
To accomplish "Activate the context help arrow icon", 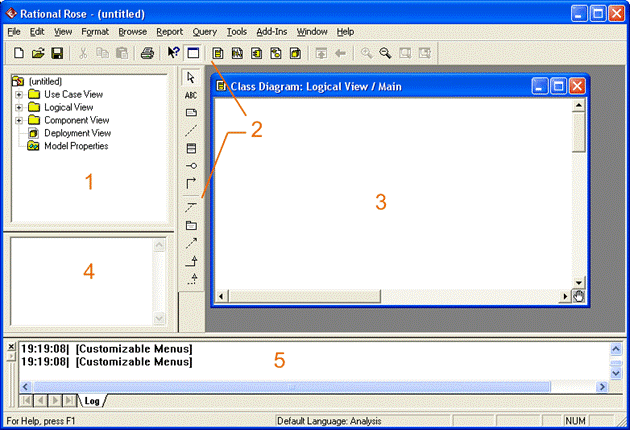I will coord(173,53).
